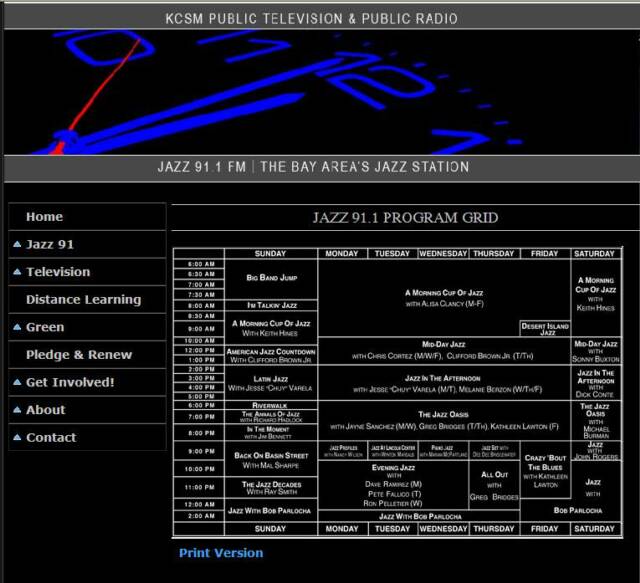Expand the Television triangle arrow
640x583 pixels.
point(17,271)
